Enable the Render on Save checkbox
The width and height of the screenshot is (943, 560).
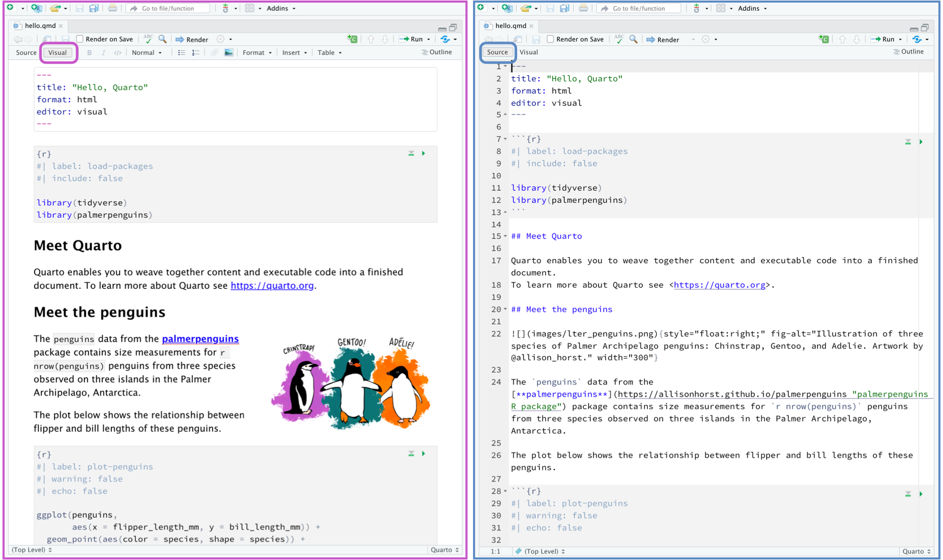[80, 39]
